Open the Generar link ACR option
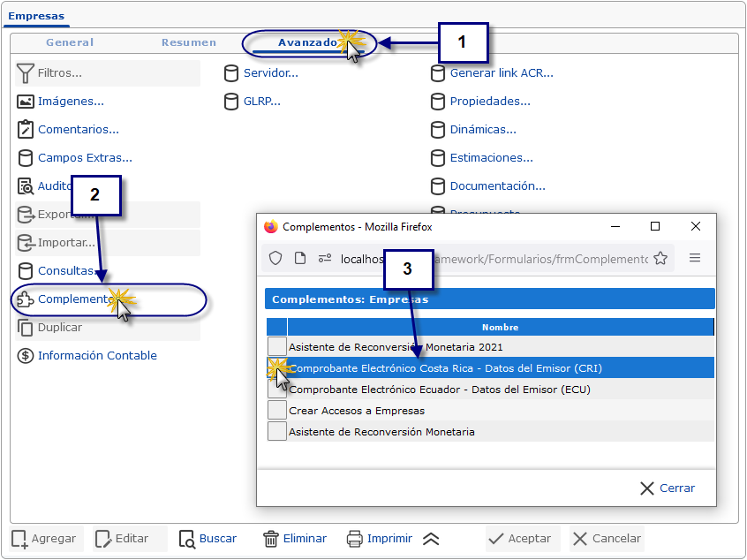The width and height of the screenshot is (747, 560). [x=502, y=73]
